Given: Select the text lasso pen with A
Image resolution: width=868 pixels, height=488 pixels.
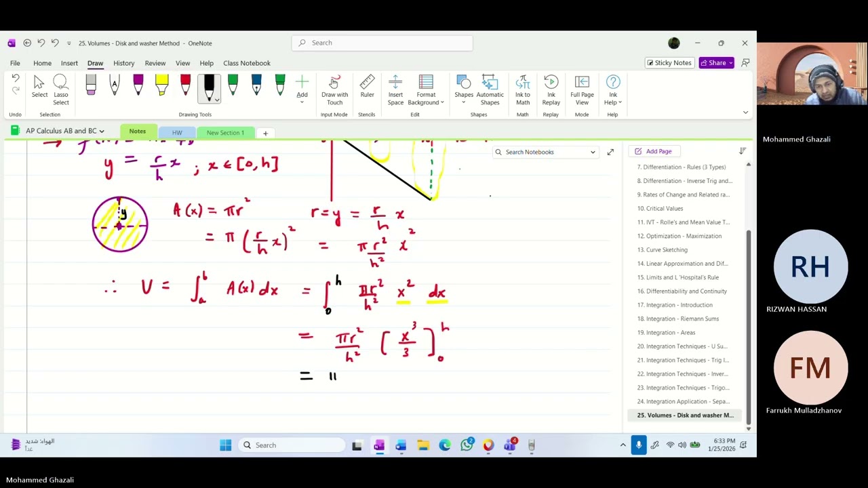Looking at the screenshot, I should coord(114,85).
